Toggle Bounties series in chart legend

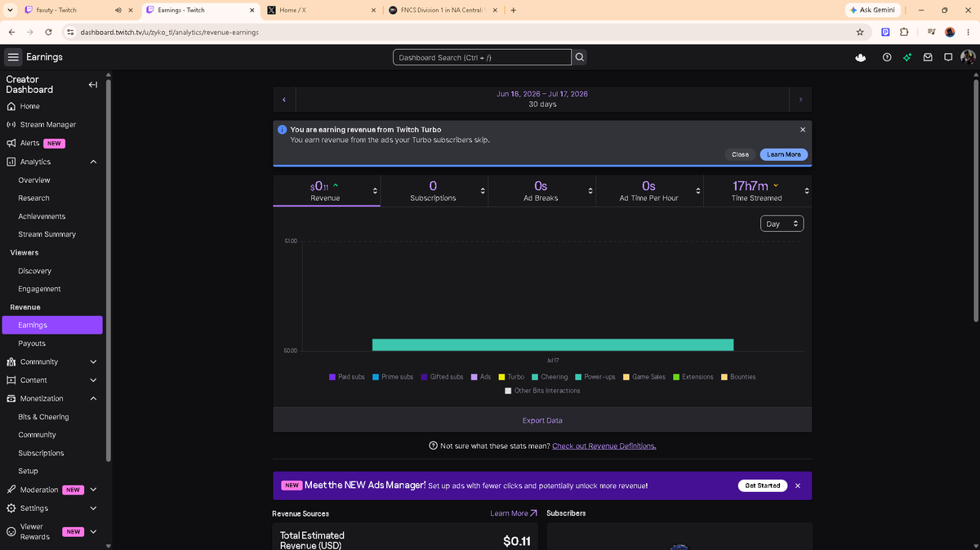tap(738, 377)
